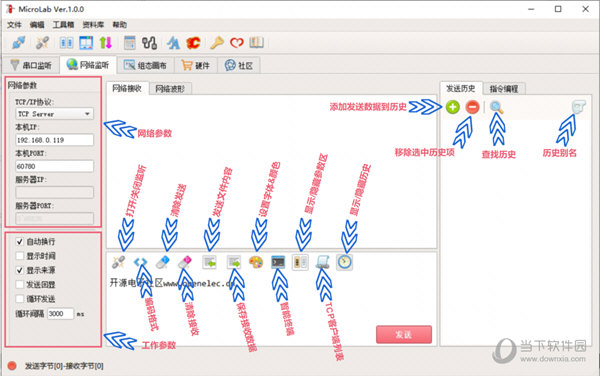Open the 帮助 menu
Screen dimensions: 600x376
pos(119,25)
